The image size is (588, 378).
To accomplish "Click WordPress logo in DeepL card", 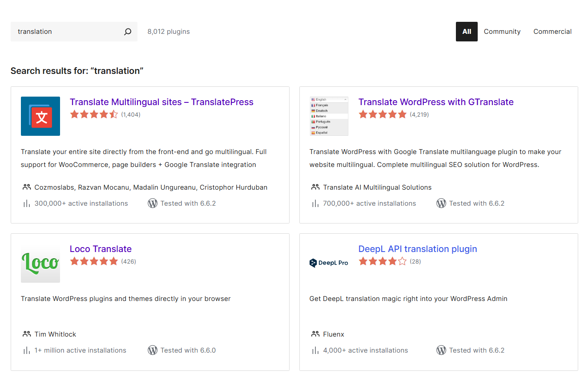I will click(441, 350).
